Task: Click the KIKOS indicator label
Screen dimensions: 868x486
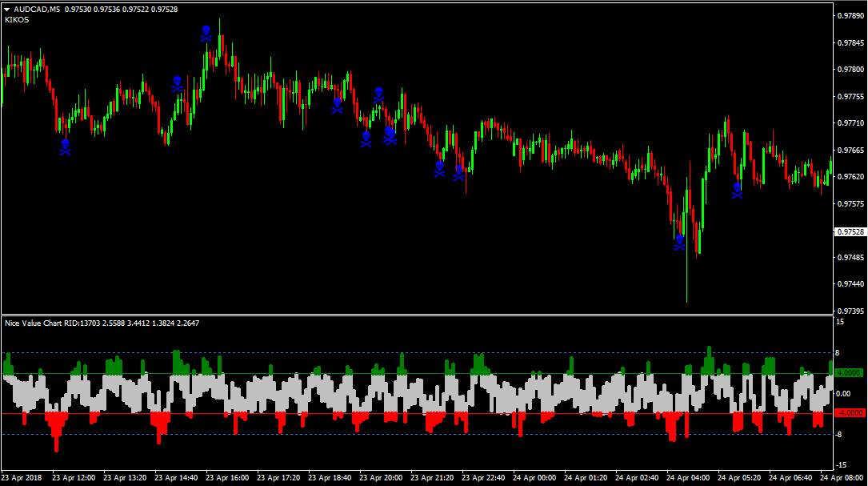Action: pos(16,19)
